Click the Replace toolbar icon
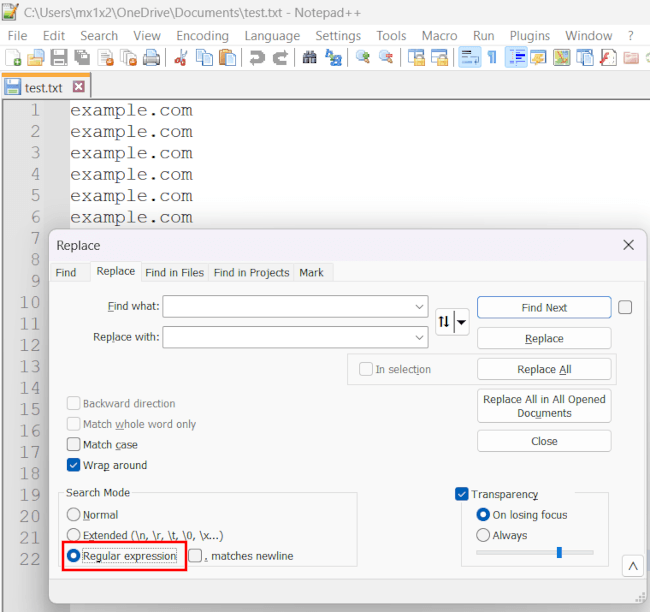This screenshot has height=612, width=650. [333, 58]
